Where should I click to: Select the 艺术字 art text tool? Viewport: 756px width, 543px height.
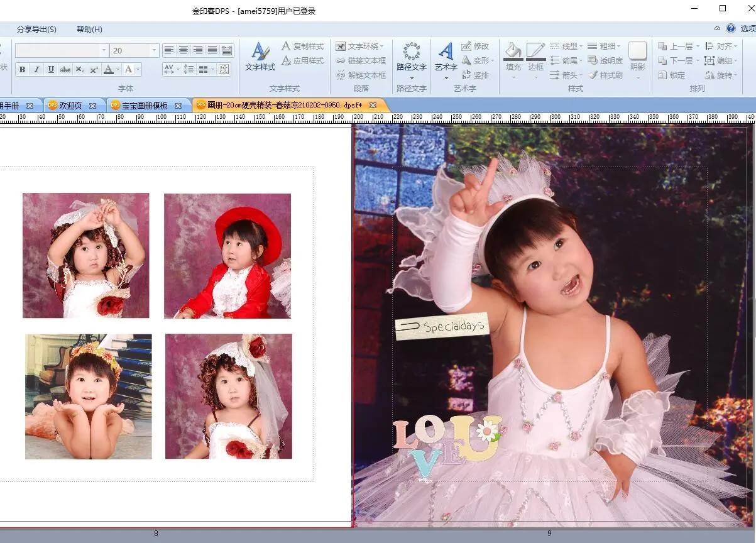click(x=446, y=57)
